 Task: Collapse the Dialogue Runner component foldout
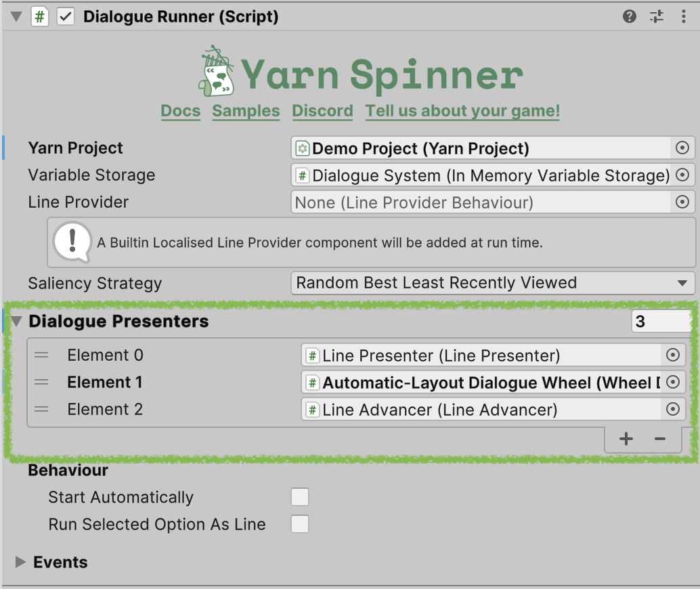[16, 17]
